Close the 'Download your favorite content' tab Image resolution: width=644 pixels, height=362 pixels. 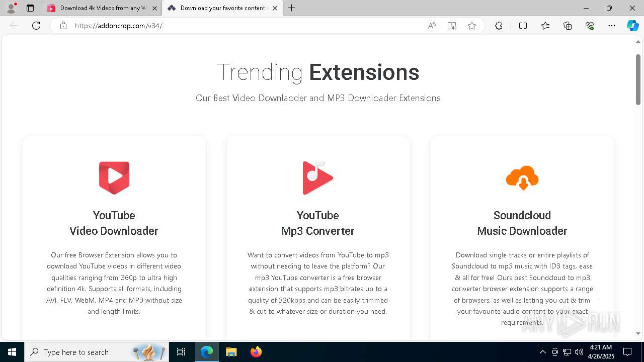click(275, 8)
